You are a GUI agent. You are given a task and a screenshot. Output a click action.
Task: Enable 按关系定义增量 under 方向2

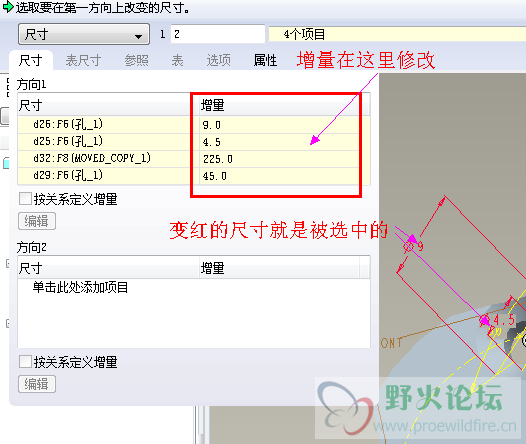point(25,362)
